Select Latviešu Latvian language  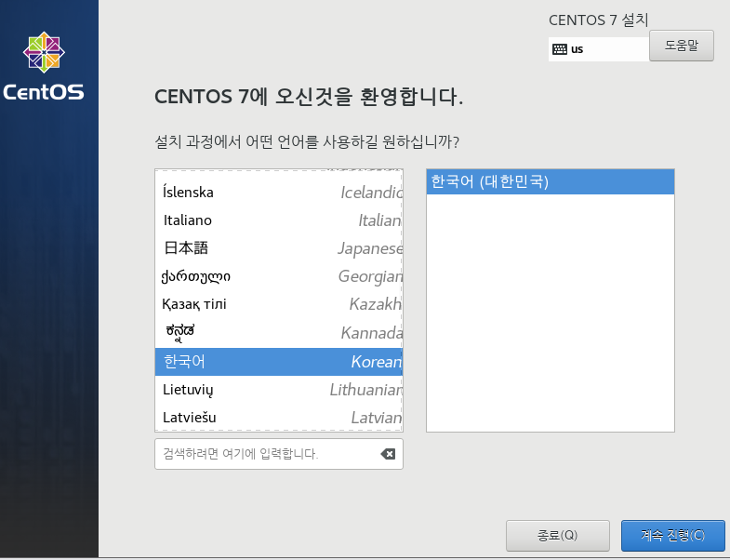click(279, 418)
